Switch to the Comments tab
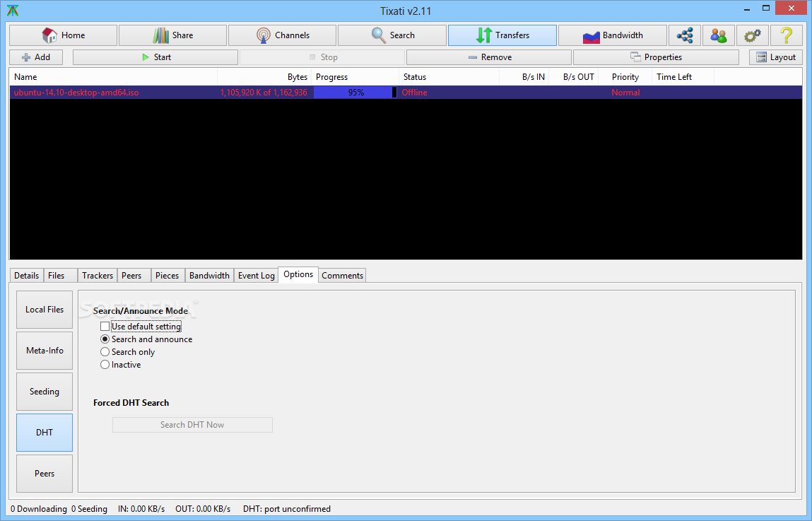Image resolution: width=812 pixels, height=521 pixels. (x=342, y=276)
